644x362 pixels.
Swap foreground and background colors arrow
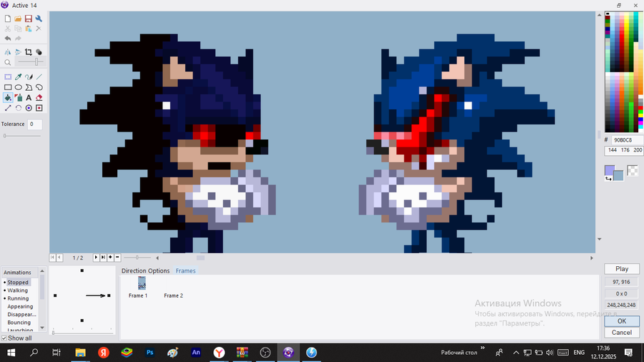(x=608, y=179)
